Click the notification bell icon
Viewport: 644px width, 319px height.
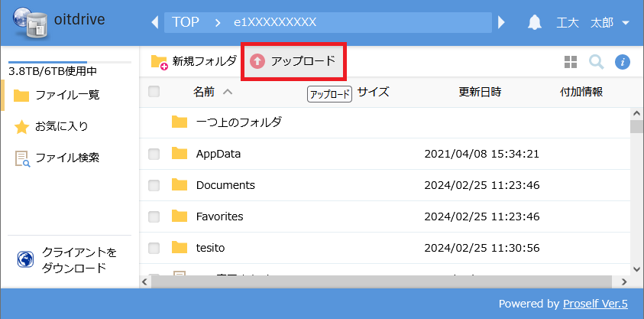(534, 22)
